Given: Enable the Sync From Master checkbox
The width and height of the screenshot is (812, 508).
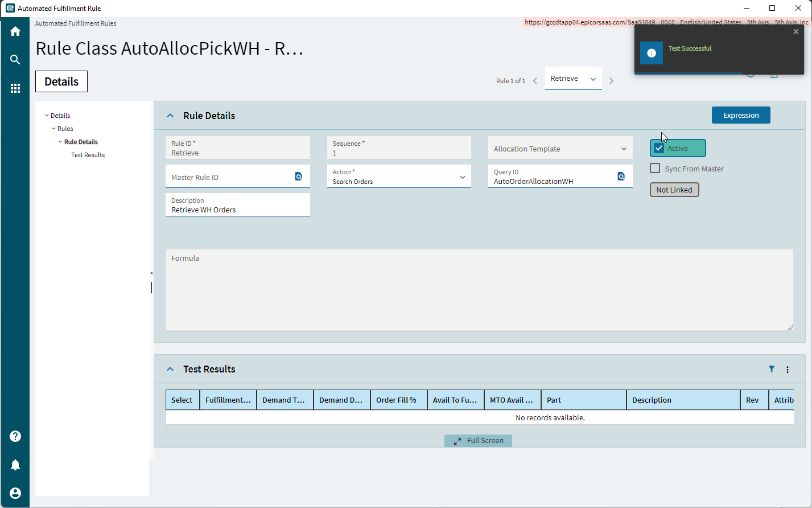Looking at the screenshot, I should pos(655,168).
